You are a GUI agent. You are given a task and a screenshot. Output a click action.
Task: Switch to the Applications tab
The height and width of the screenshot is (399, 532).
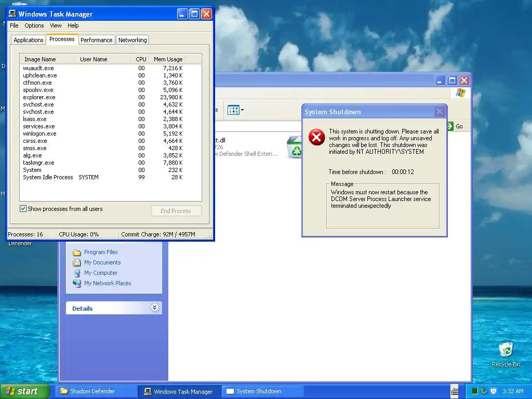click(x=29, y=40)
